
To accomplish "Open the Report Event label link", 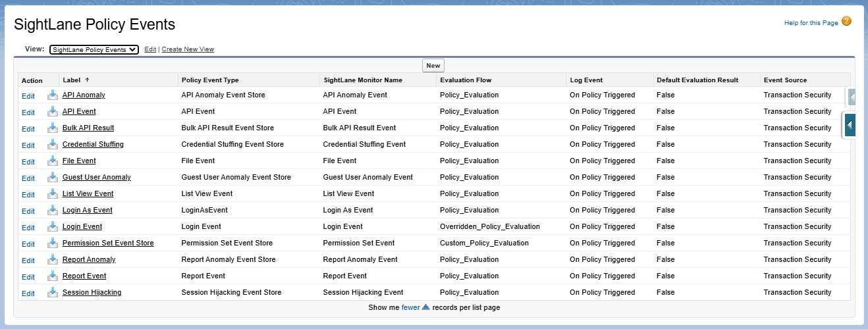I will click(x=84, y=276).
